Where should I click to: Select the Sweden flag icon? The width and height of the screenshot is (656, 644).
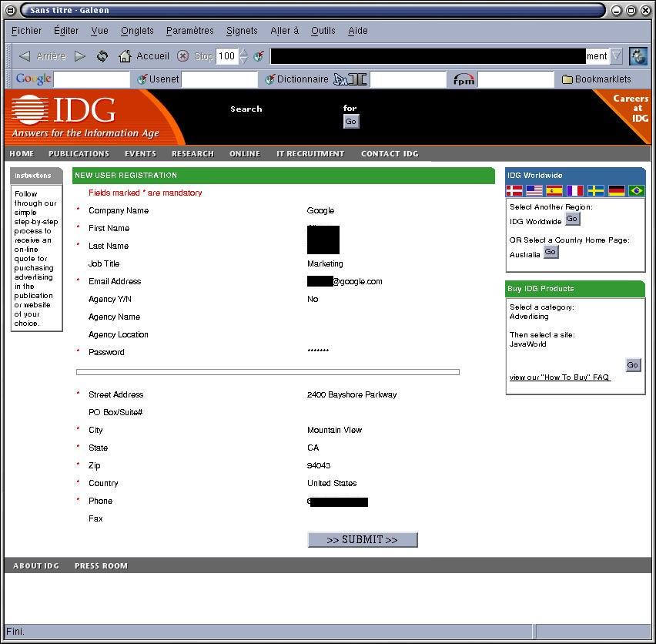595,191
